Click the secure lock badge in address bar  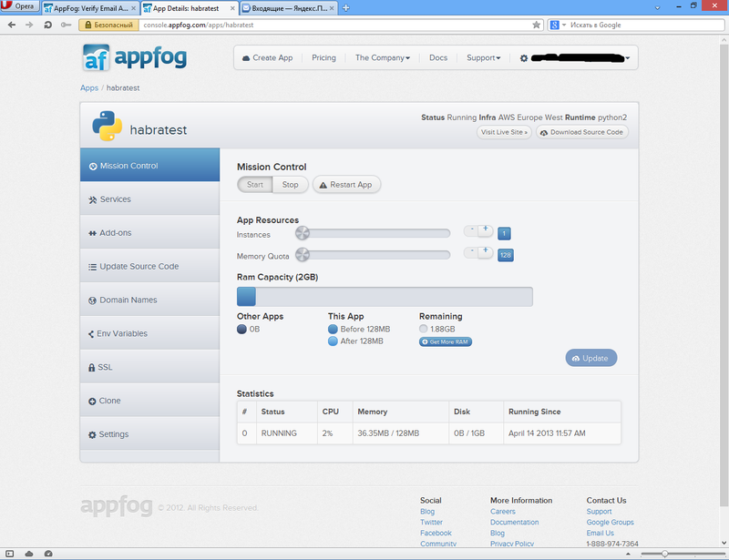point(108,25)
